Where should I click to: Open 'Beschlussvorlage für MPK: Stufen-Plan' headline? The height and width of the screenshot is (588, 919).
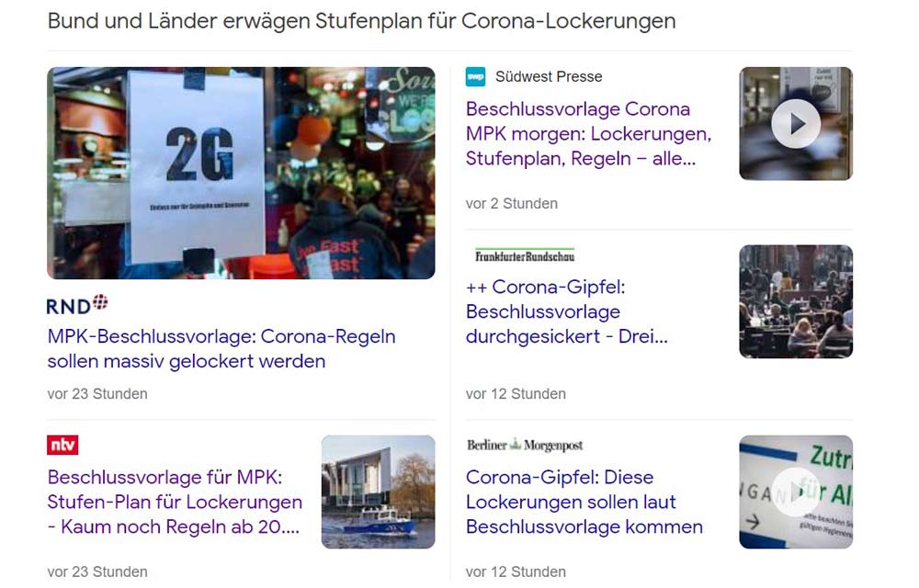175,502
